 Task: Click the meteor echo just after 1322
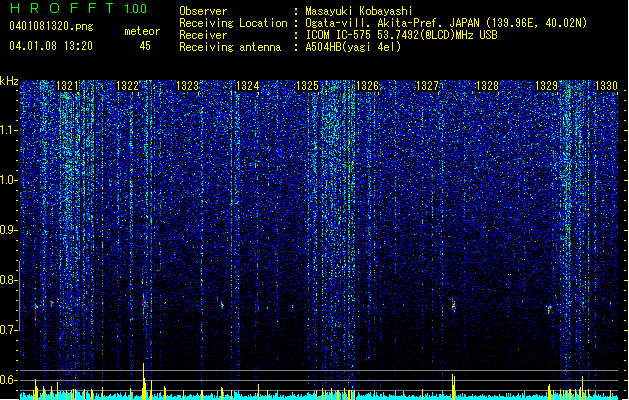(144, 303)
